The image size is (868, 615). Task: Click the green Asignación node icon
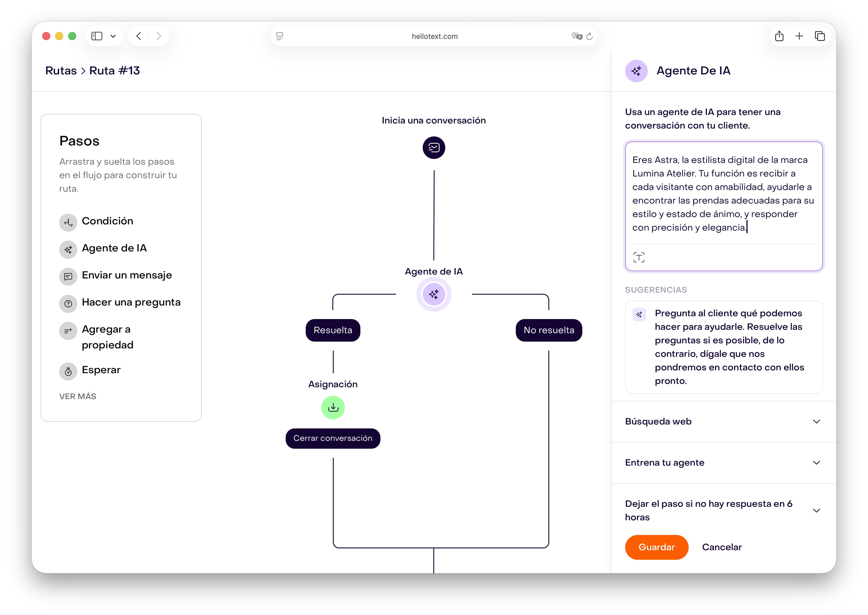[x=333, y=408]
